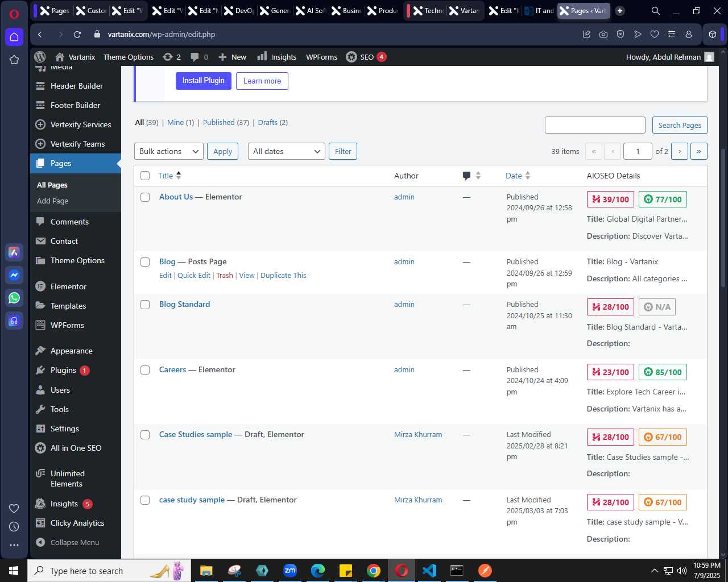The height and width of the screenshot is (582, 728).
Task: Go to next page of results
Action: (x=680, y=151)
